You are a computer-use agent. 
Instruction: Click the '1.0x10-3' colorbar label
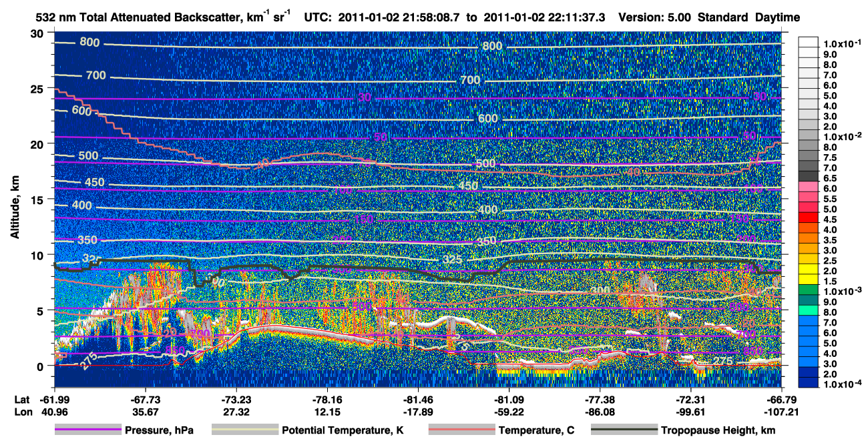(x=841, y=290)
